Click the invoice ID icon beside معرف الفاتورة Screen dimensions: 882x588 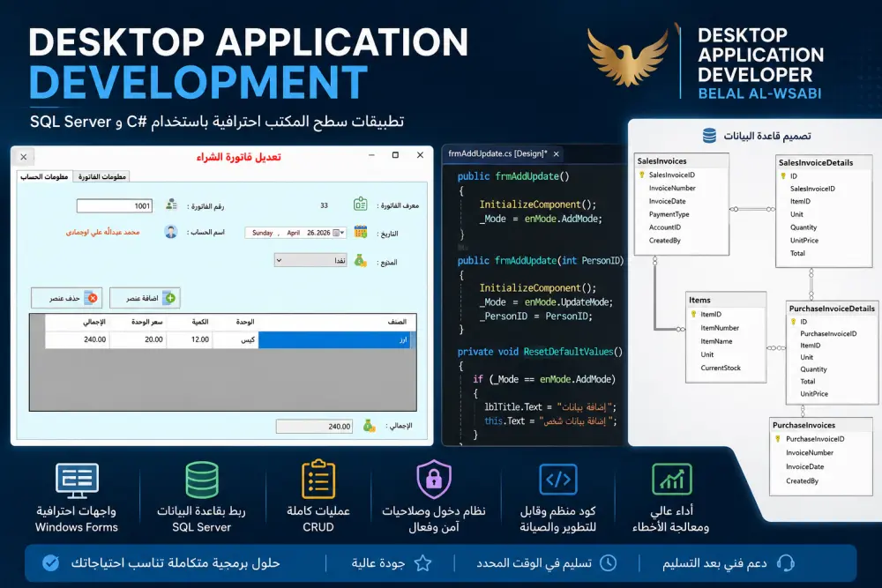click(x=361, y=204)
